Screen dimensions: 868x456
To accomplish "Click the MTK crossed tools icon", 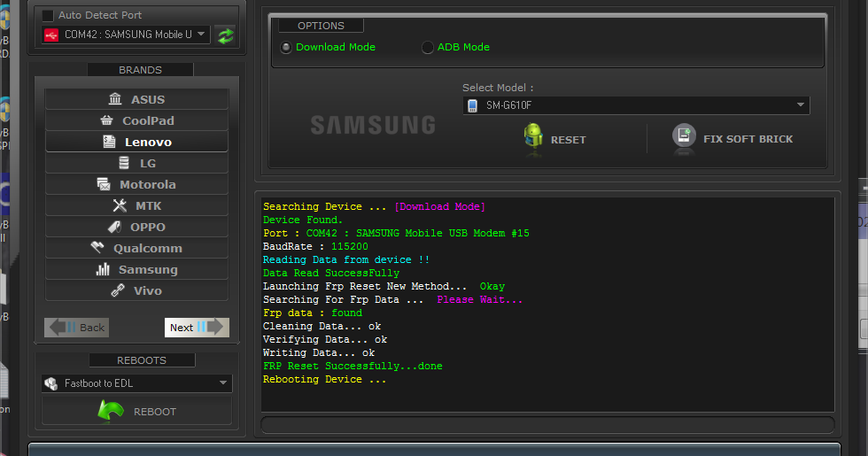I will (x=120, y=205).
